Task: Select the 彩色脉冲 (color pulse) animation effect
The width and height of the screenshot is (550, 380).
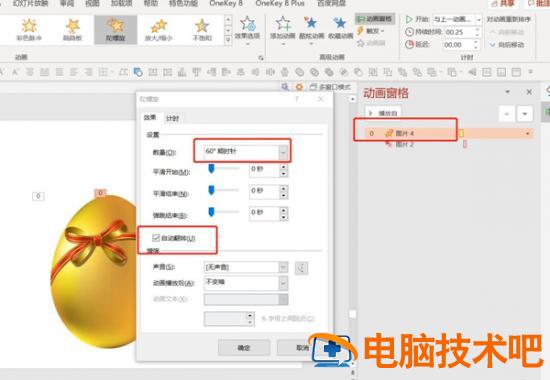Action: pyautogui.click(x=29, y=29)
